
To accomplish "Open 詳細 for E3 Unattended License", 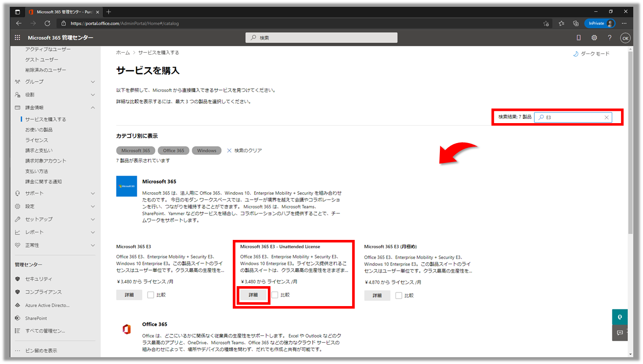I will pyautogui.click(x=253, y=295).
